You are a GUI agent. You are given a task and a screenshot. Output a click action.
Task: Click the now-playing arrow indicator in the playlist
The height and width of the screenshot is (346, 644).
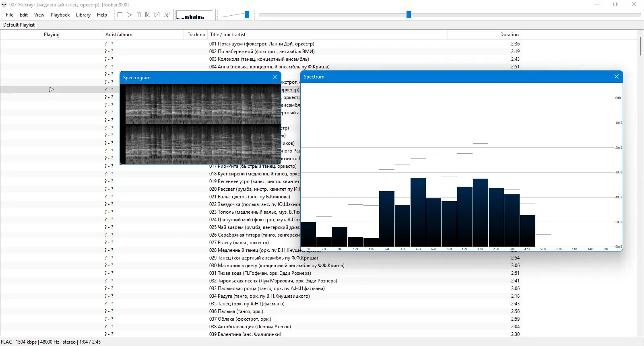[x=52, y=89]
